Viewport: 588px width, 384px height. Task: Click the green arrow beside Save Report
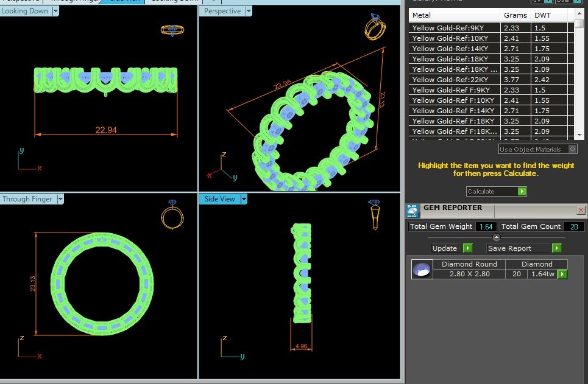coord(557,248)
